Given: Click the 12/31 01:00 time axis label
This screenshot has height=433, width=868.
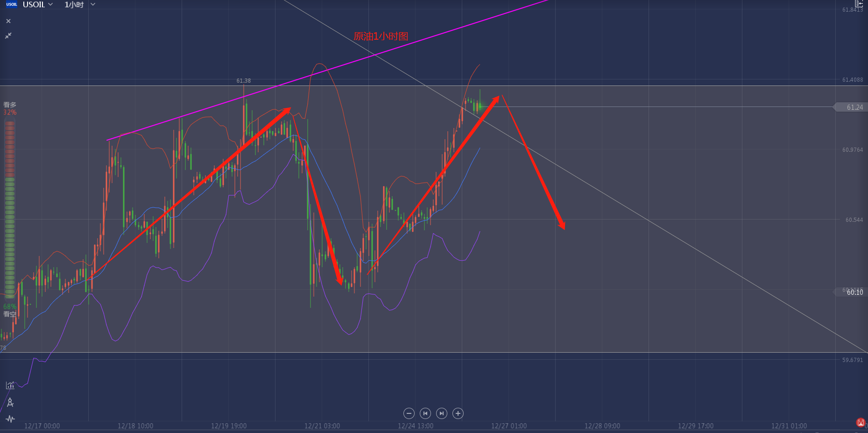Looking at the screenshot, I should 789,426.
